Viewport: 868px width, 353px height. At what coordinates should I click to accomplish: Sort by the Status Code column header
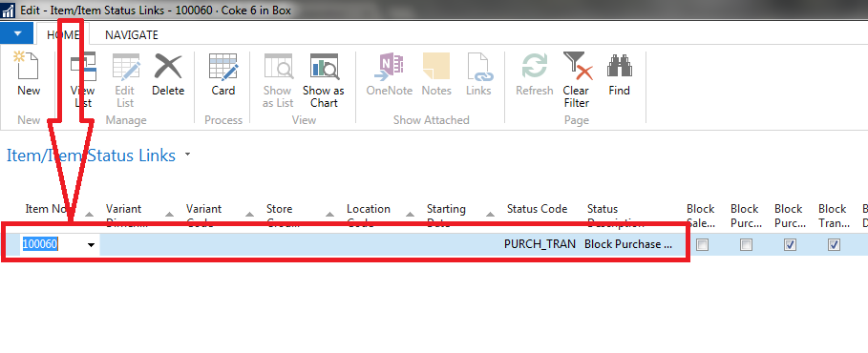[x=537, y=209]
